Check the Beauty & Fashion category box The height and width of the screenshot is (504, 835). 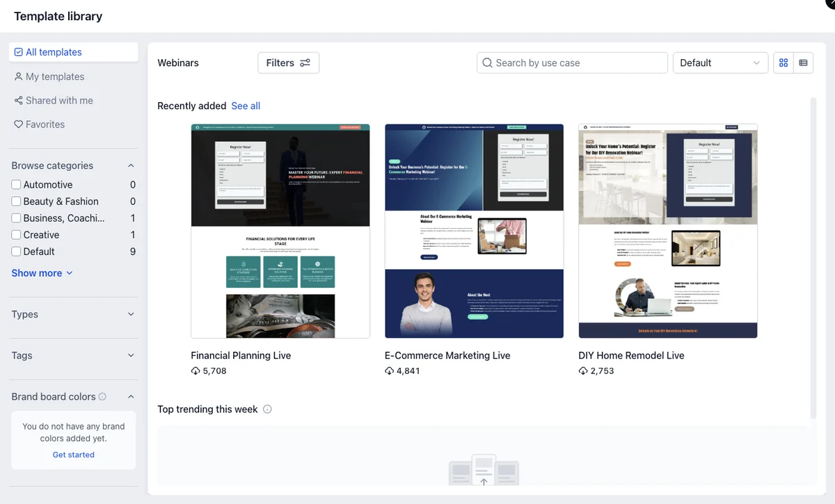(x=16, y=202)
